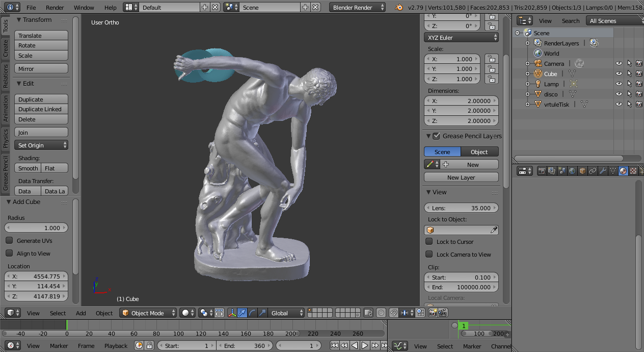
Task: Open the Constraints properties tab icon
Action: (x=593, y=171)
